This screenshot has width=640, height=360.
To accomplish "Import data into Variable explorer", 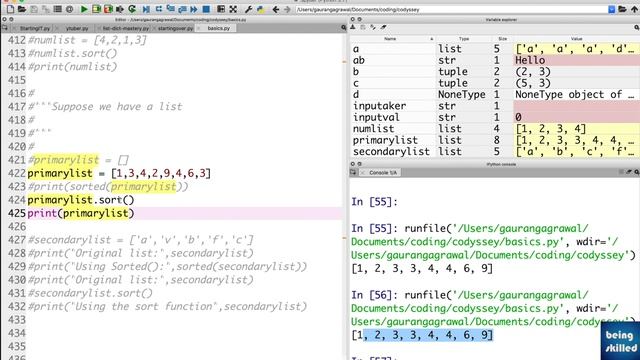I will pyautogui.click(x=353, y=27).
